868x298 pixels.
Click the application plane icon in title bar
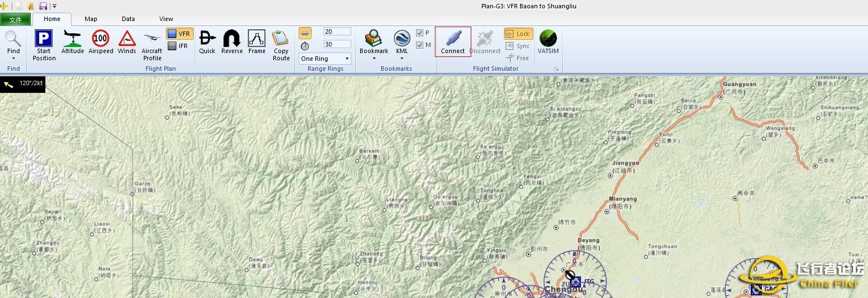point(4,6)
